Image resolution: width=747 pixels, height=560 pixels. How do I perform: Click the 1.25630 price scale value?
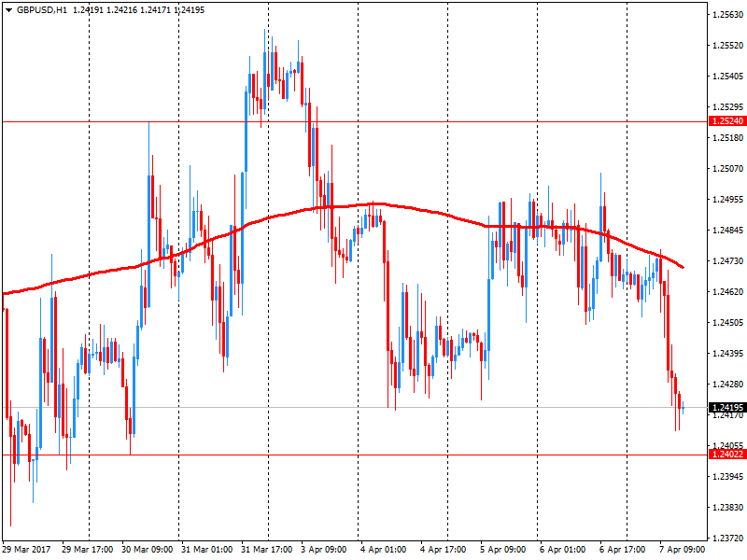[727, 15]
